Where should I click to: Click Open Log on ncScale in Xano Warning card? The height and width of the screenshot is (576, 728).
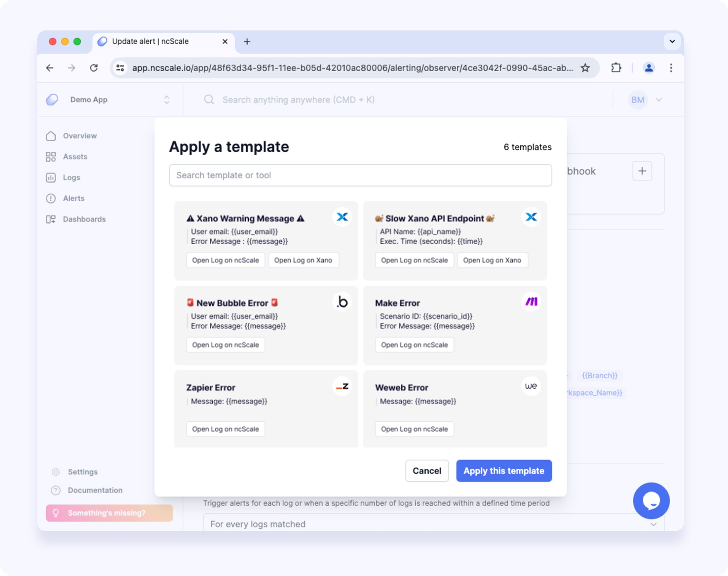point(226,260)
